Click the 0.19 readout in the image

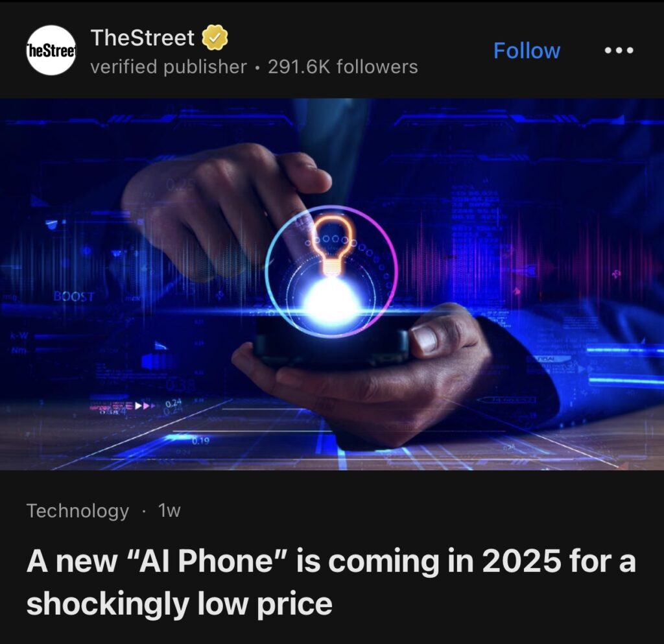point(201,441)
